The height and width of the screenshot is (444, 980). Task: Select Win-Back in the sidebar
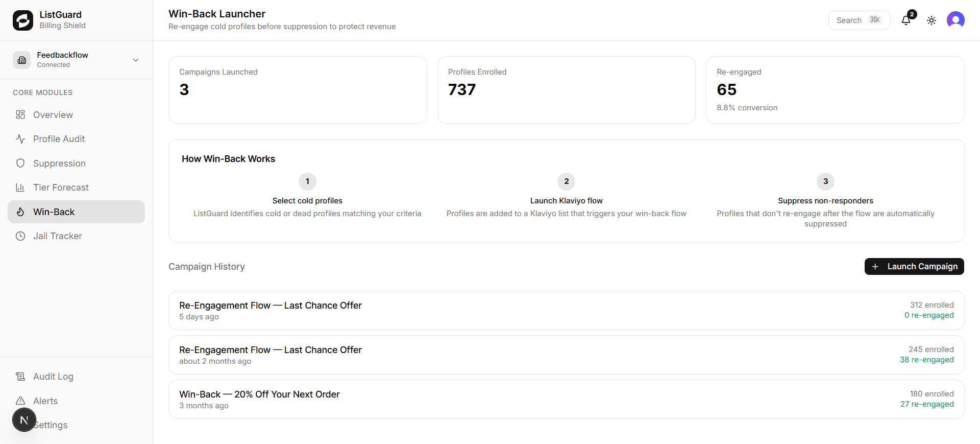(x=54, y=212)
